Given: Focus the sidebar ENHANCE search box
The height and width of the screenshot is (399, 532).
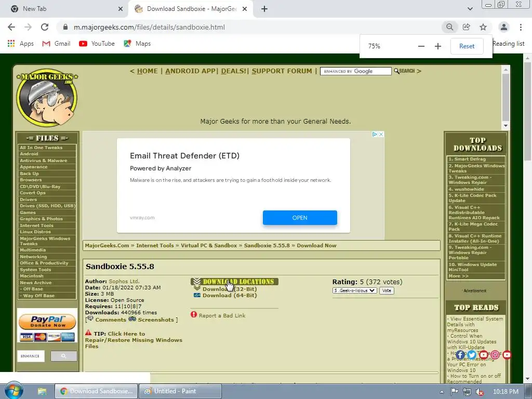Looking at the screenshot, I should point(31,356).
